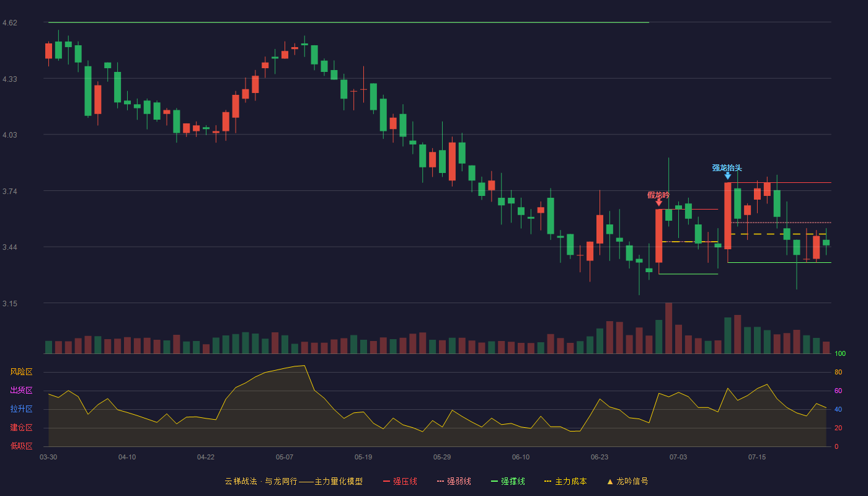
Task: Click the 3.15 price axis label
Action: coord(10,304)
